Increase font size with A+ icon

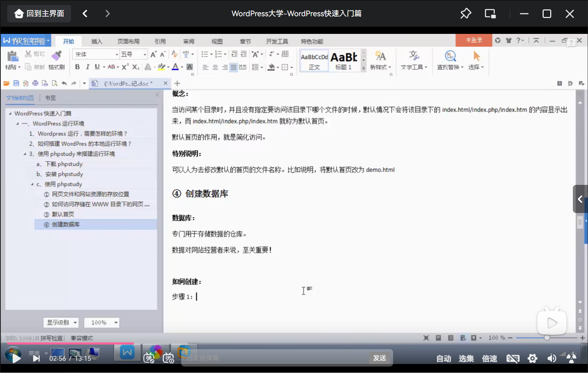153,54
